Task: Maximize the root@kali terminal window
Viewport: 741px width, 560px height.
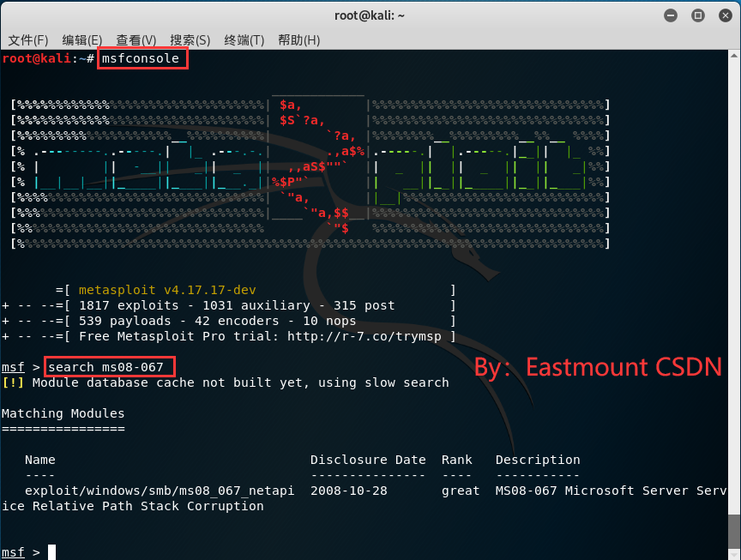Action: click(697, 15)
